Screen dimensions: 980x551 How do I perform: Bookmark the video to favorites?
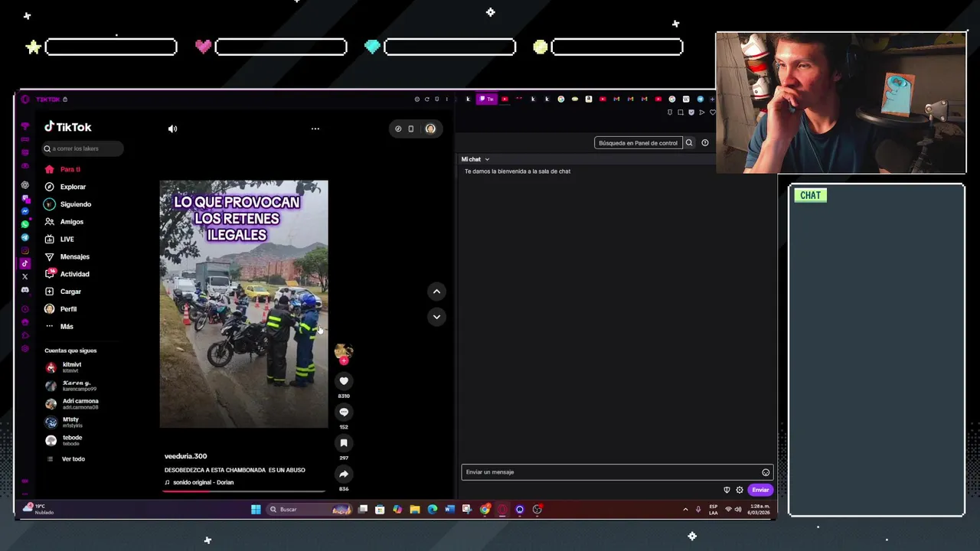[x=344, y=443]
